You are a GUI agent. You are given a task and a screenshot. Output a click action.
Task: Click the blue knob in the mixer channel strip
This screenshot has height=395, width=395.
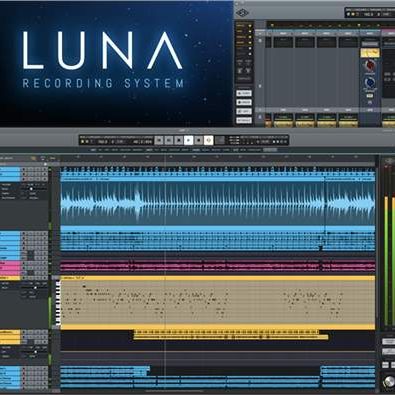[370, 82]
